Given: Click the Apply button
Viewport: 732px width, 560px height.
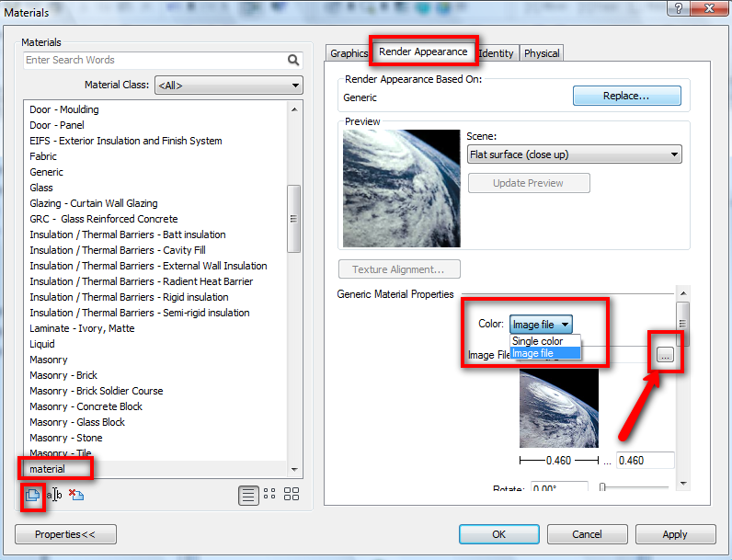Looking at the screenshot, I should tap(675, 534).
